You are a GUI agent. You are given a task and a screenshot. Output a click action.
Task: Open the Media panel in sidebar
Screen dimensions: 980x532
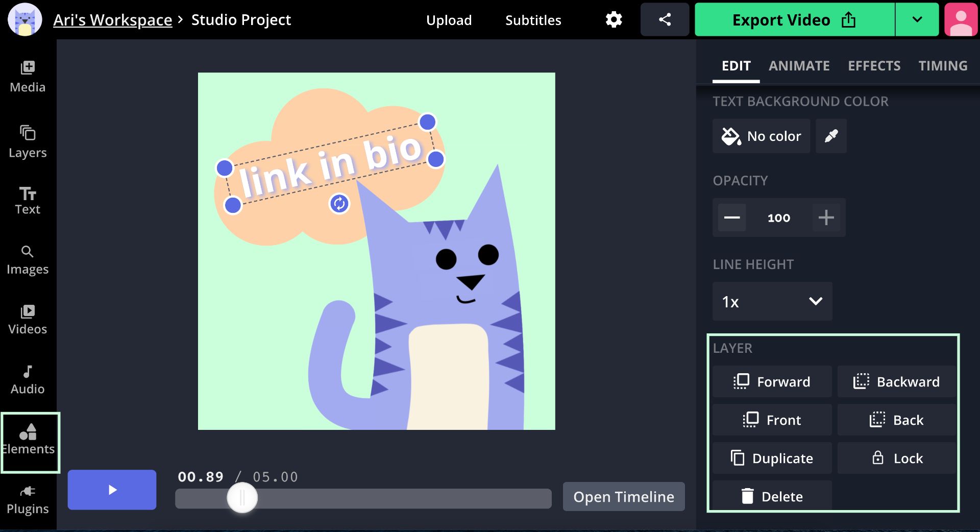(28, 77)
